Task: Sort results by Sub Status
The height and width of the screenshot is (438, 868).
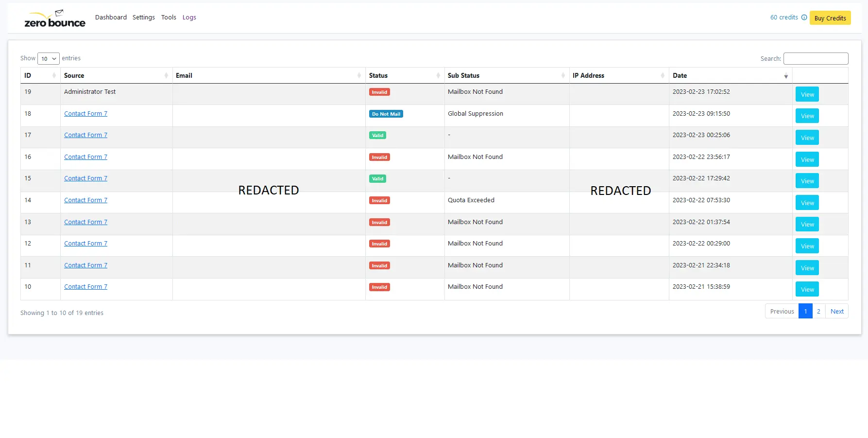Action: [563, 75]
